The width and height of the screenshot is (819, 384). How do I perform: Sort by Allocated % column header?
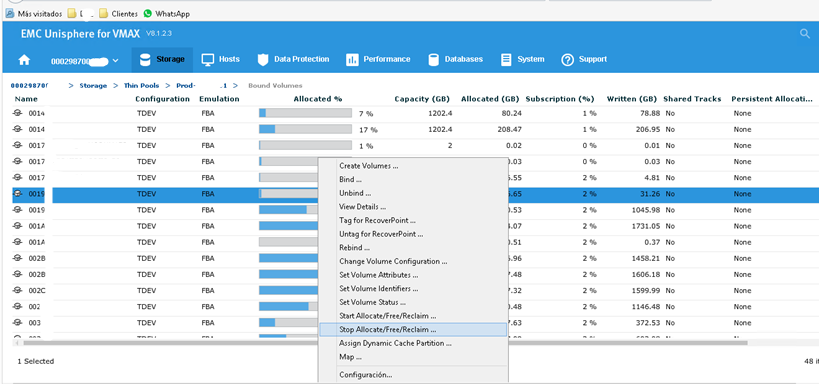click(318, 99)
